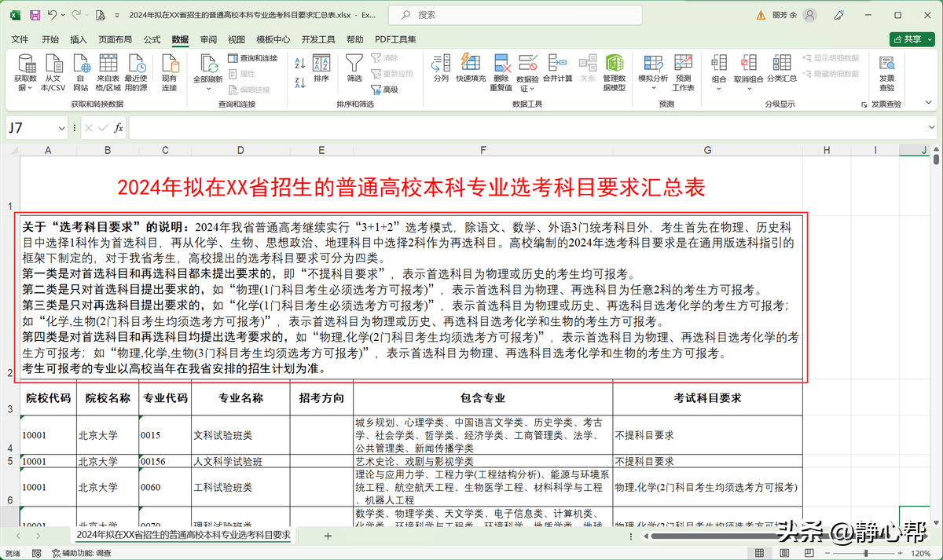Import data From Web (自网站)
Image resolution: width=943 pixels, height=560 pixels.
(x=80, y=73)
